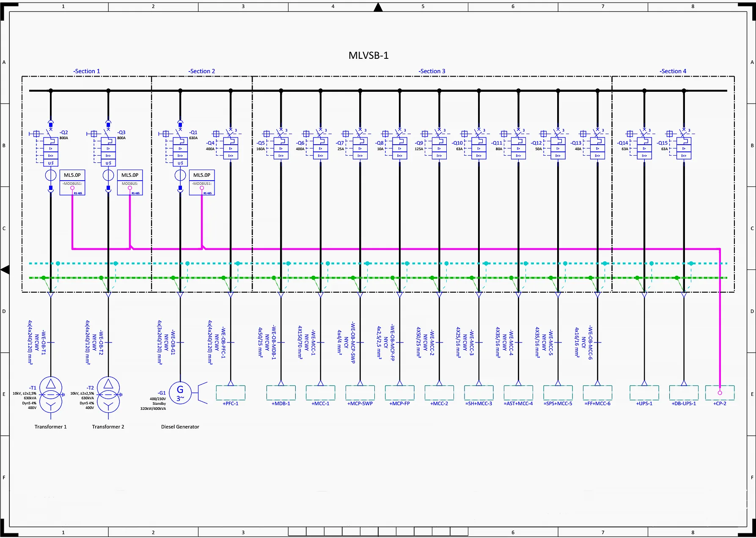Click =SPS+MCC-5 destination box
The height and width of the screenshot is (538, 756).
[x=558, y=393]
